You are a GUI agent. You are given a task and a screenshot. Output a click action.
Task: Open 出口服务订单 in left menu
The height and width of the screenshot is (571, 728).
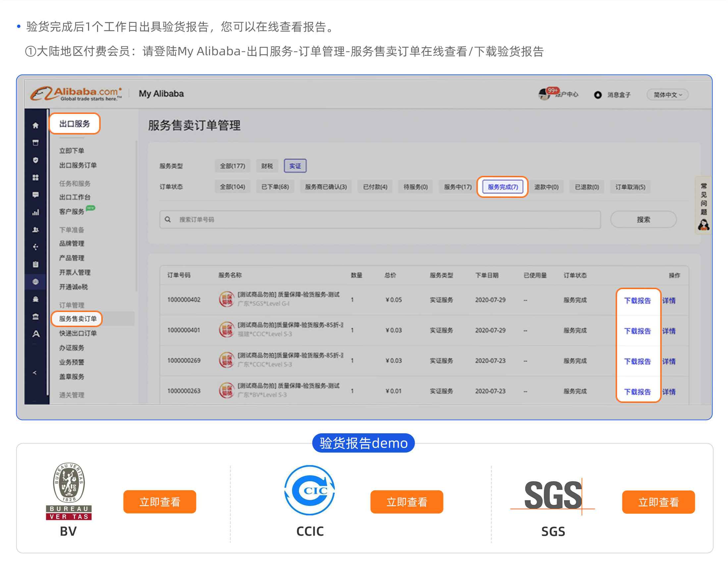[78, 165]
